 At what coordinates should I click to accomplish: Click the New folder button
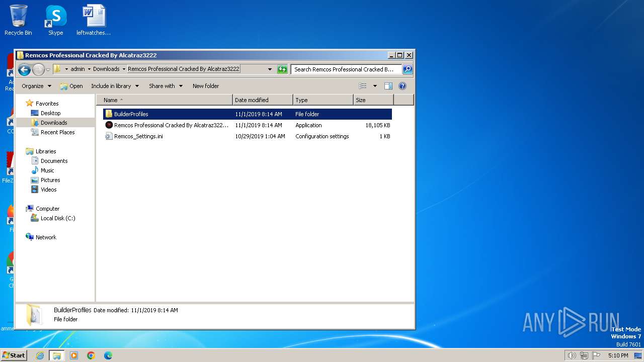point(206,86)
